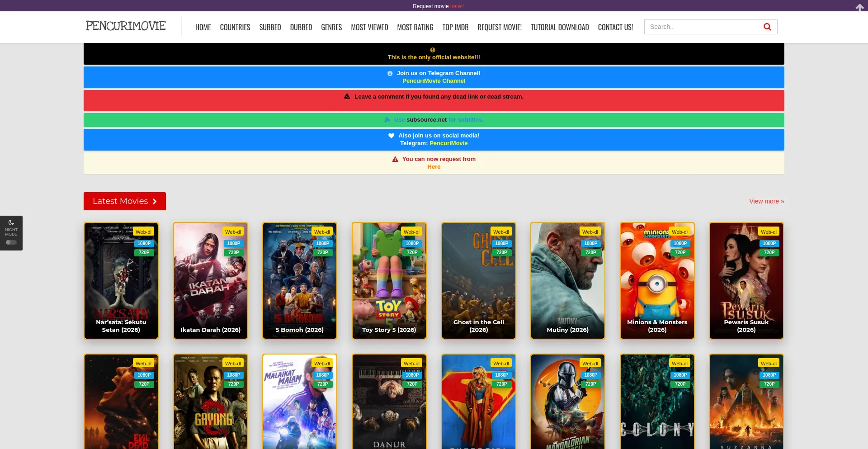
Task: Open the Danur movie poster
Action: pyautogui.click(x=389, y=402)
